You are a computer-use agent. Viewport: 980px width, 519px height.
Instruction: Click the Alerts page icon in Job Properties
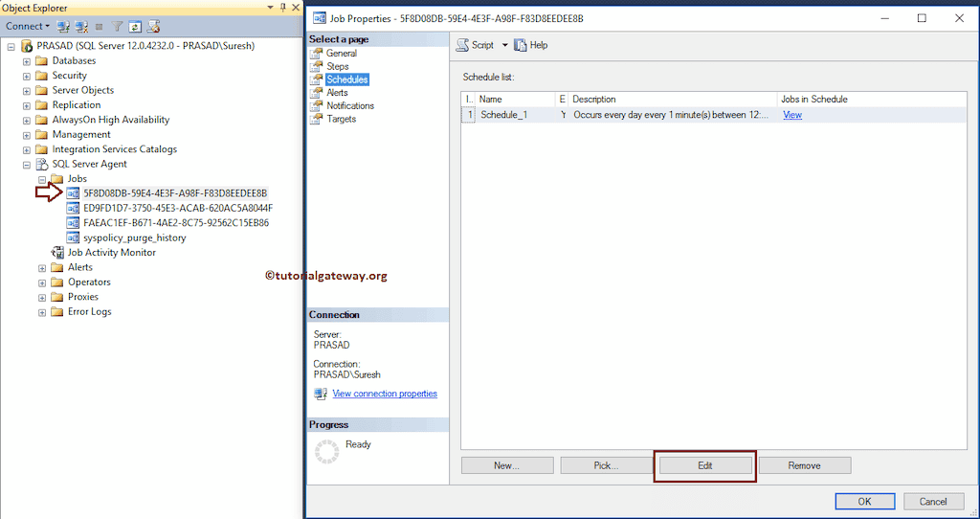tap(316, 93)
